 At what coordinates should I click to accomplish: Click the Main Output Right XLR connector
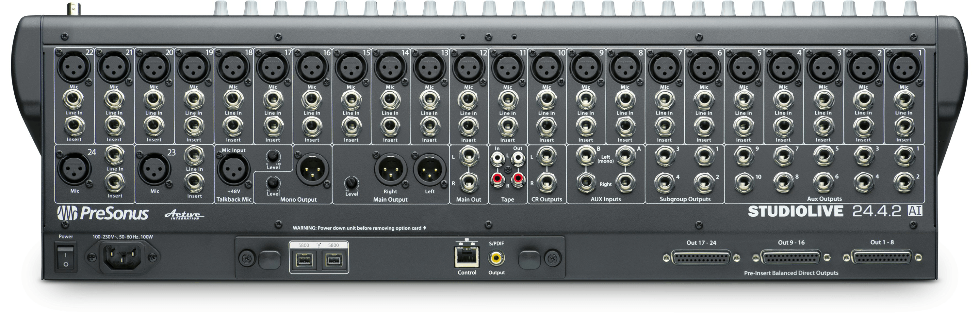(390, 169)
